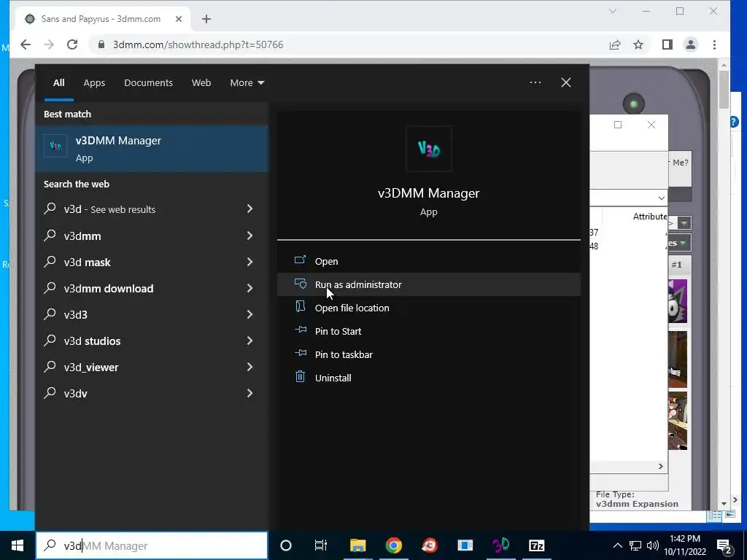
Task: Open v3DMM Manager from the Open option
Action: [x=428, y=261]
